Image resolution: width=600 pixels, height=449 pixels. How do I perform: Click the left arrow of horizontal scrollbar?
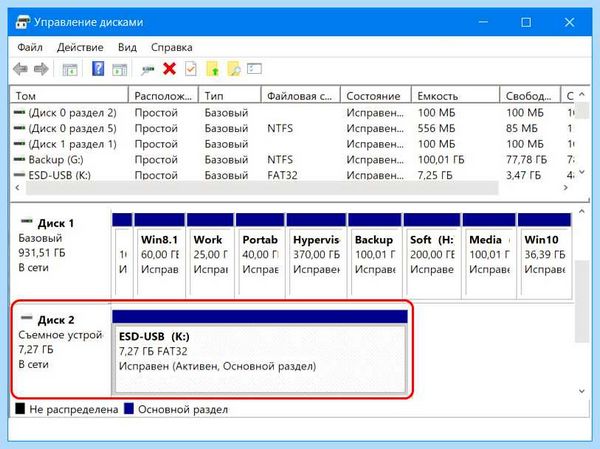(x=18, y=188)
